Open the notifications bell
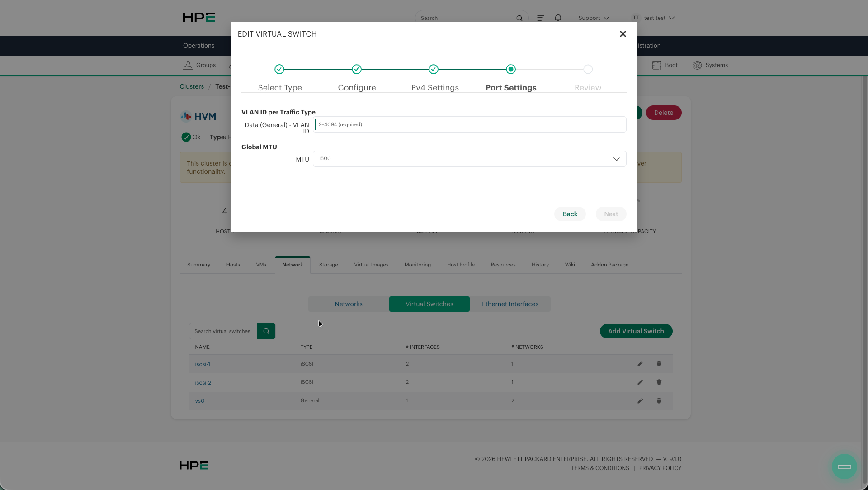 click(x=558, y=18)
